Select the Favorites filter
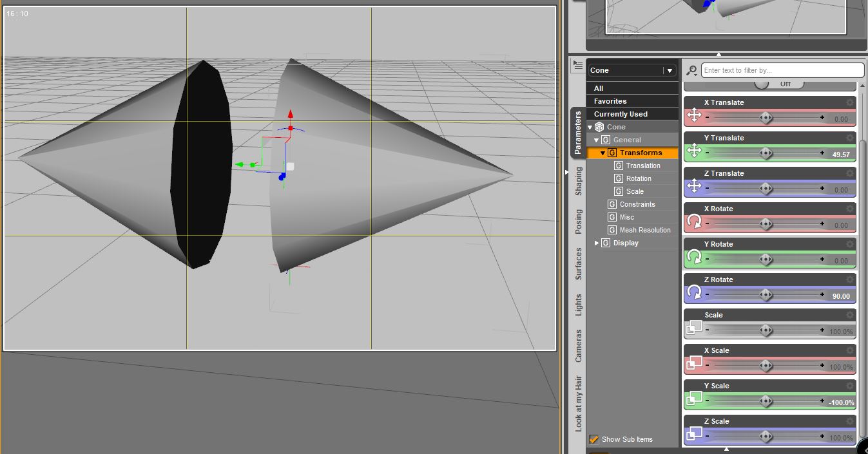 610,101
